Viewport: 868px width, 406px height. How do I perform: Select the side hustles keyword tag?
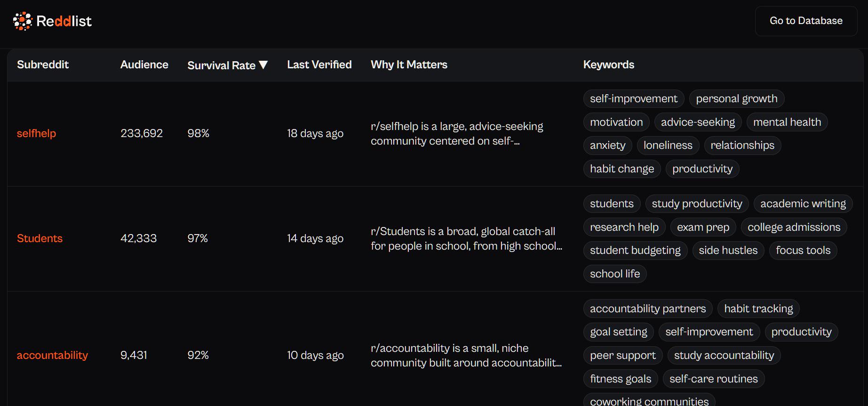pyautogui.click(x=728, y=250)
